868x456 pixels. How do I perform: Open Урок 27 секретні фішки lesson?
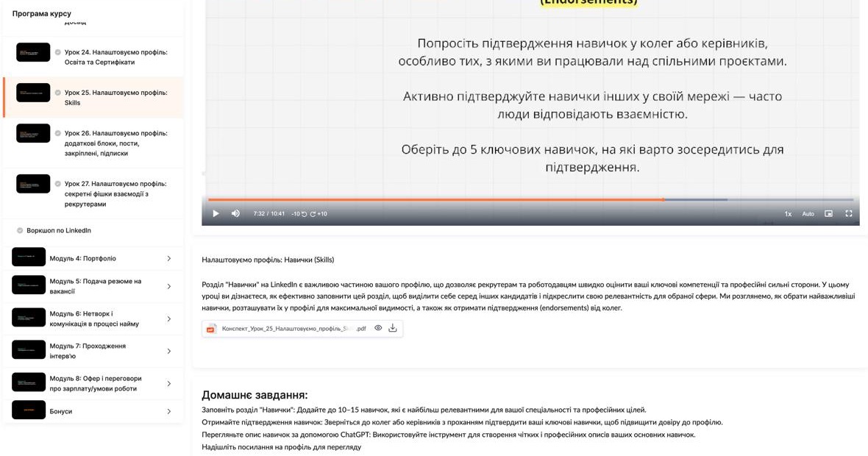click(x=93, y=193)
